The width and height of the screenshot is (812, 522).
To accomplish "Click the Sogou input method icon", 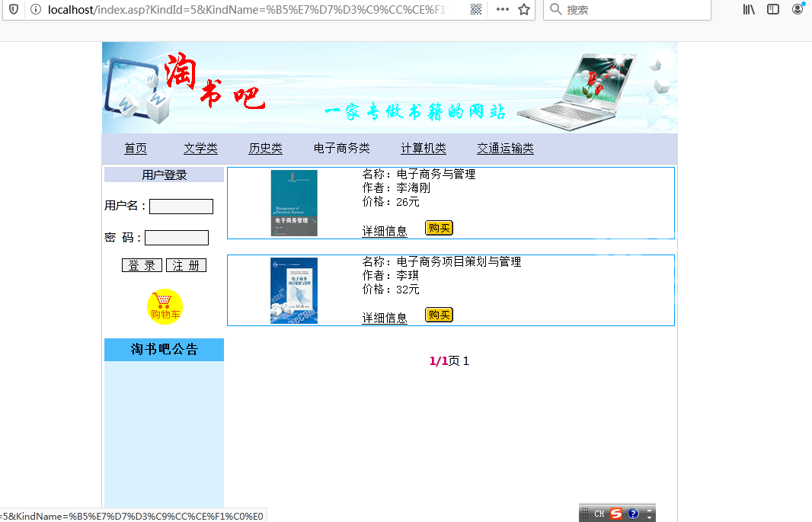I will (616, 514).
